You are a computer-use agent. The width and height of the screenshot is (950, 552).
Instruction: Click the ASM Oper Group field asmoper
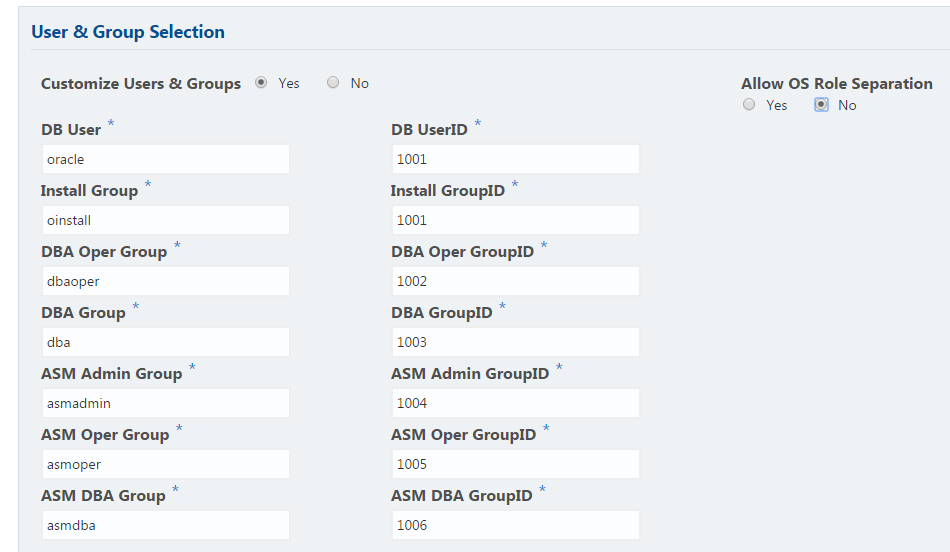coord(165,464)
